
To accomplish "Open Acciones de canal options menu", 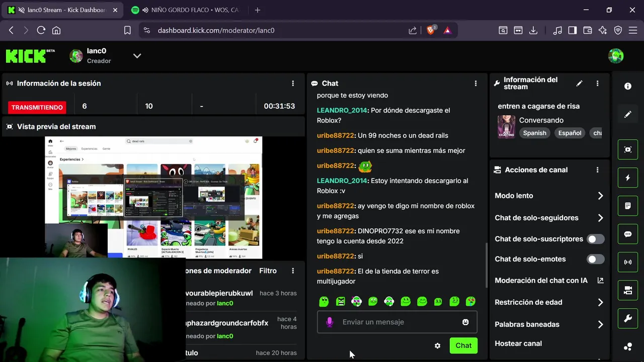I will (x=597, y=170).
